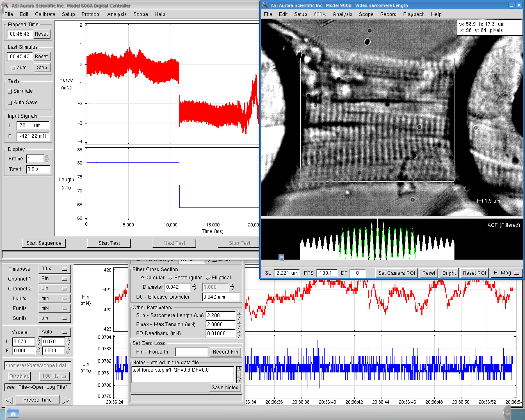Click the Set Camera ROI button
This screenshot has height=420, width=525.
(396, 273)
